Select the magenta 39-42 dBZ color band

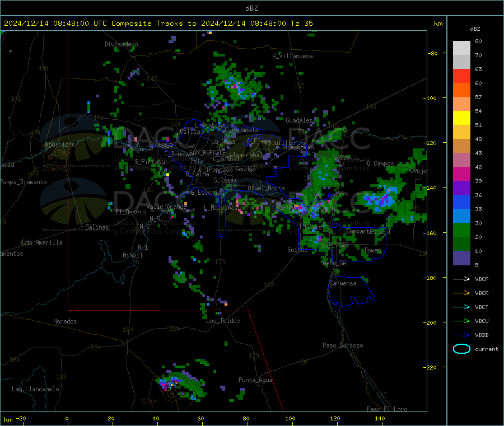point(461,174)
